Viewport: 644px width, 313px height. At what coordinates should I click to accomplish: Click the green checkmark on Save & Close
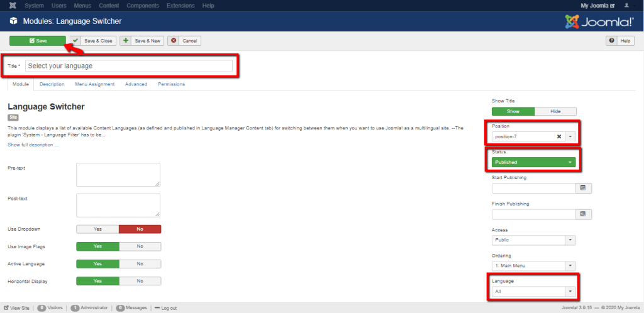click(75, 41)
